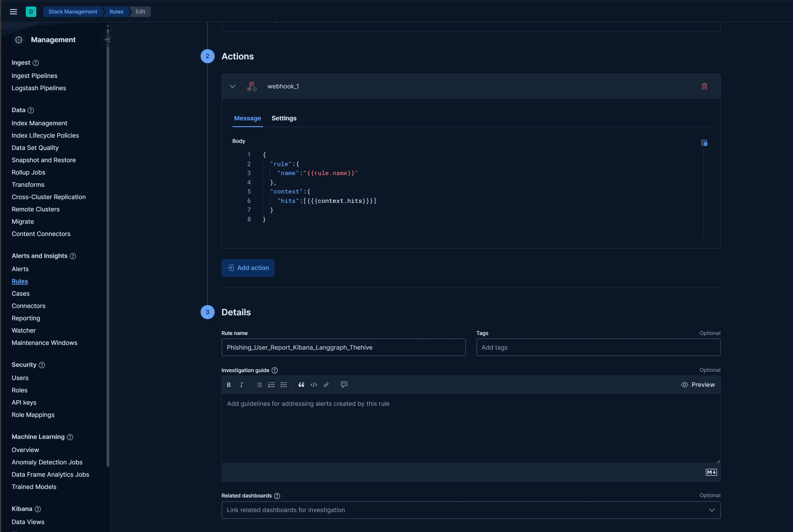The height and width of the screenshot is (532, 793).
Task: Toggle bold formatting in Investigation guide
Action: click(229, 385)
